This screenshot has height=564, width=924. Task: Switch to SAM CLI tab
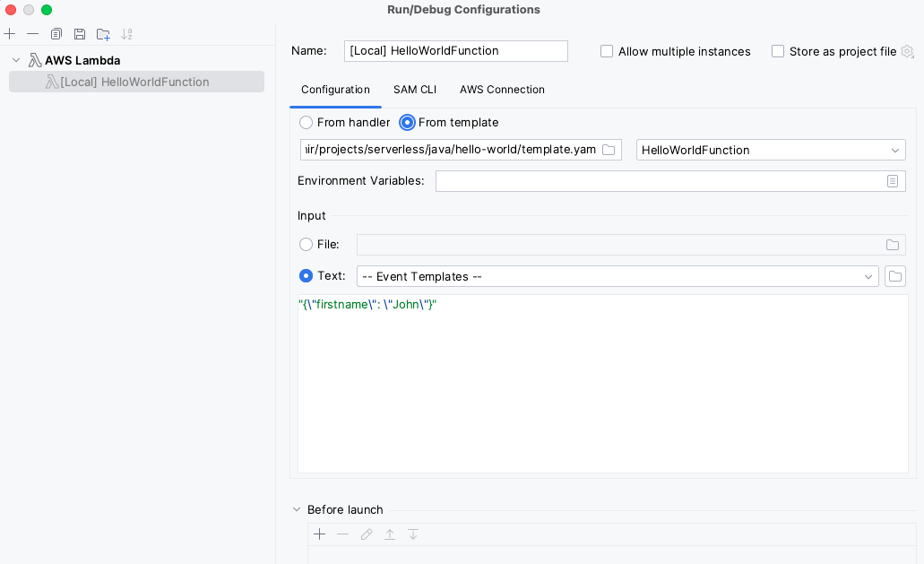415,90
